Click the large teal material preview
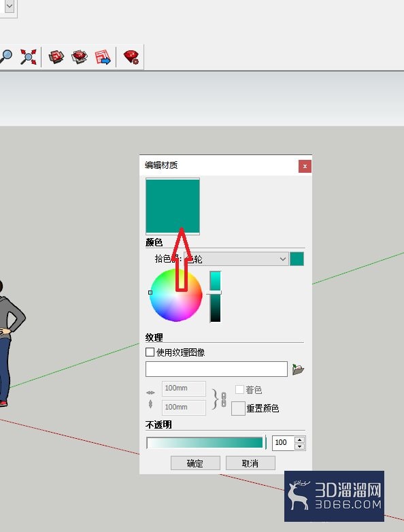This screenshot has height=532, width=404. (173, 206)
